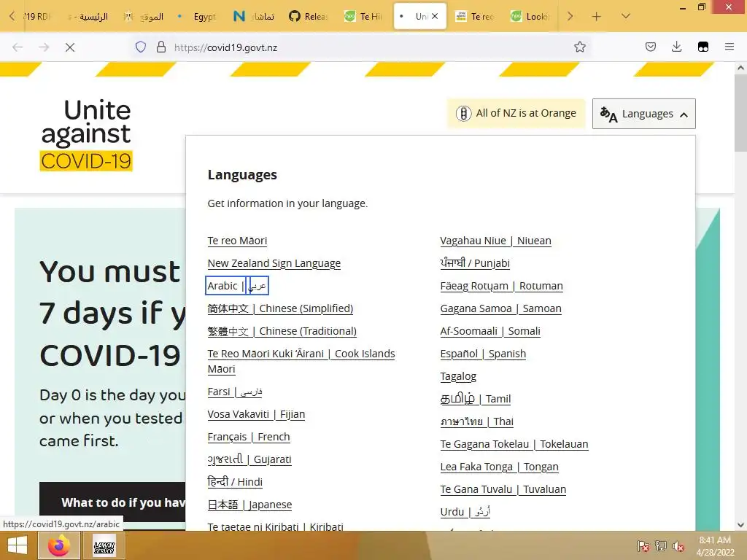
Task: View site security via padlock icon
Action: 161,47
